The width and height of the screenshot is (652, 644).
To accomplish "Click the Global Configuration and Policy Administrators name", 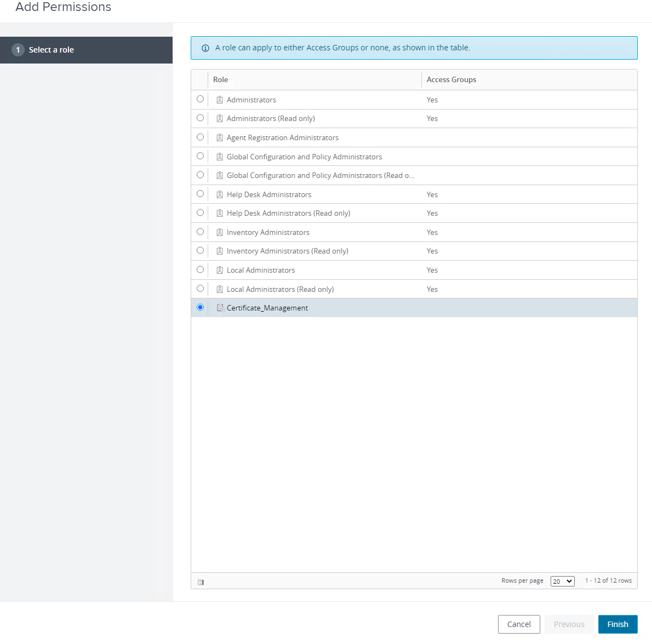I will (x=305, y=157).
